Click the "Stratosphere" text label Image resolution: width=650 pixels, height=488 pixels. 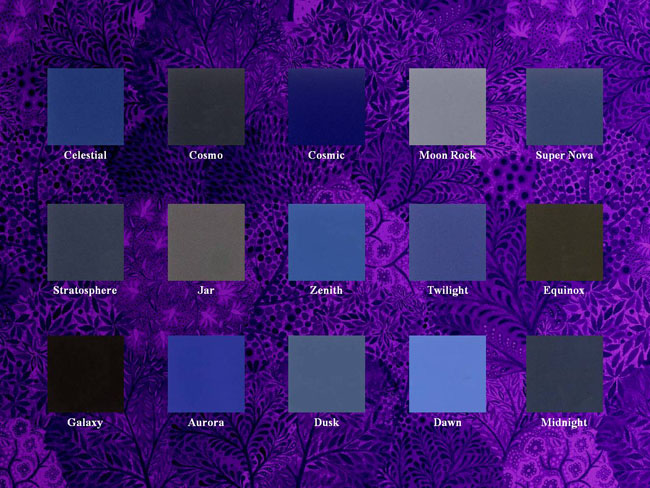click(x=85, y=291)
